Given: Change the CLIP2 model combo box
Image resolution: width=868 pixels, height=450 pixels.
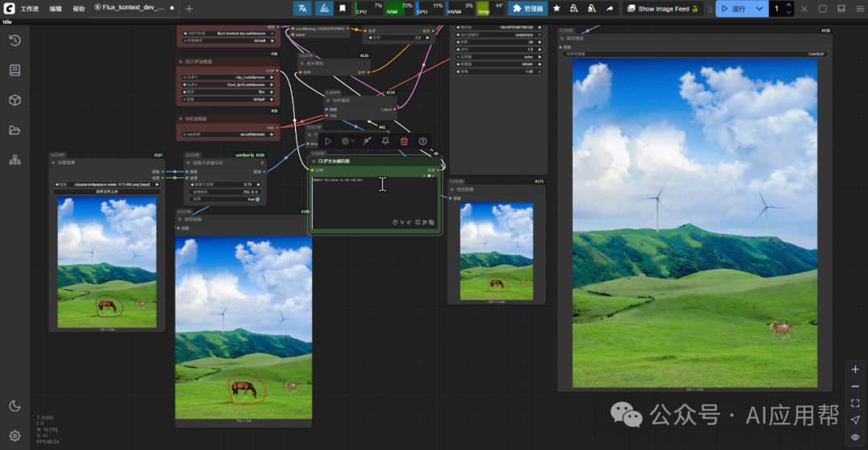Looking at the screenshot, I should [228, 84].
